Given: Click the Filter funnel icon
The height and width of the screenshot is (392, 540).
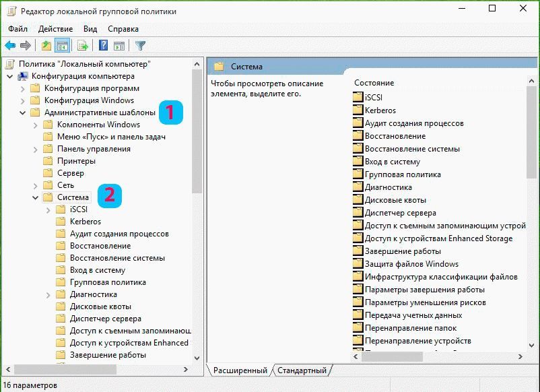Looking at the screenshot, I should coord(140,46).
